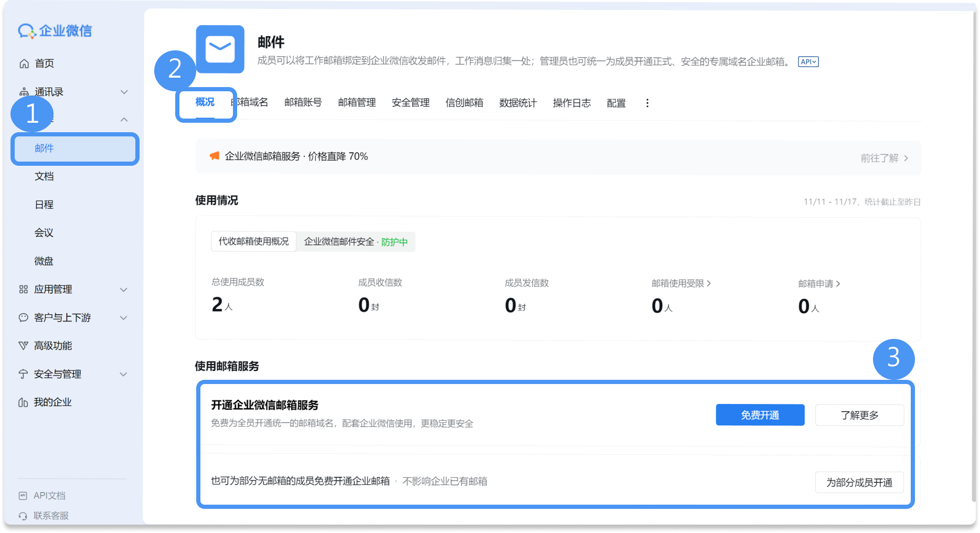Click the 免费开通 button
Image resolution: width=980 pixels, height=533 pixels.
(x=760, y=415)
